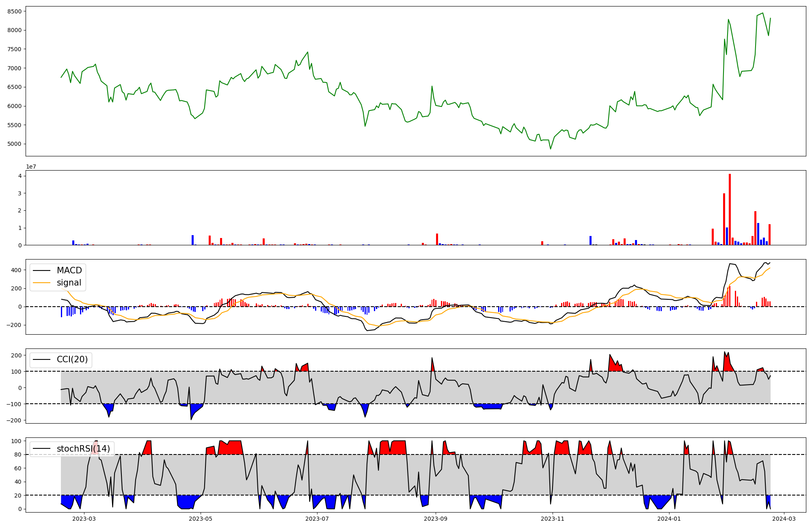Click the 8500 price axis label
The height and width of the screenshot is (528, 812).
click(14, 11)
